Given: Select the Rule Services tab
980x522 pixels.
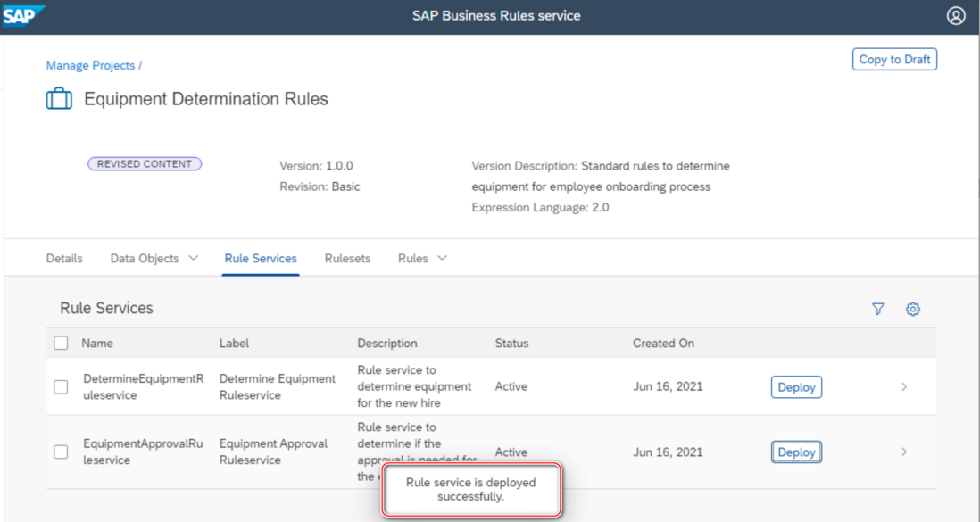Looking at the screenshot, I should tap(261, 258).
